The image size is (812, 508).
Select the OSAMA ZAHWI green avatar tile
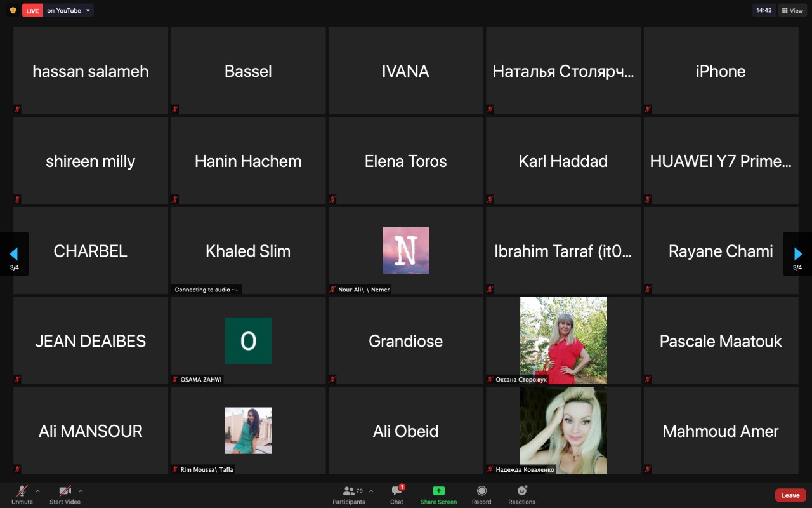click(x=248, y=341)
